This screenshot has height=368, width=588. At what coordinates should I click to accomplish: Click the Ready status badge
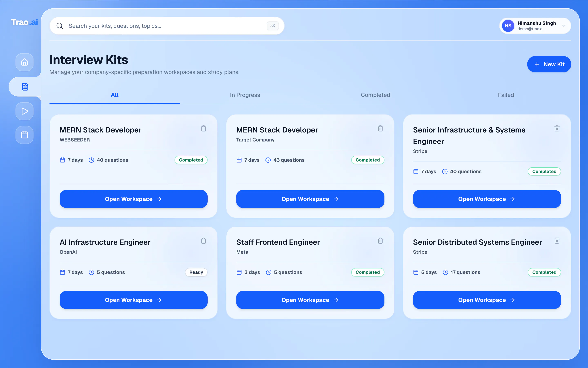pos(196,272)
